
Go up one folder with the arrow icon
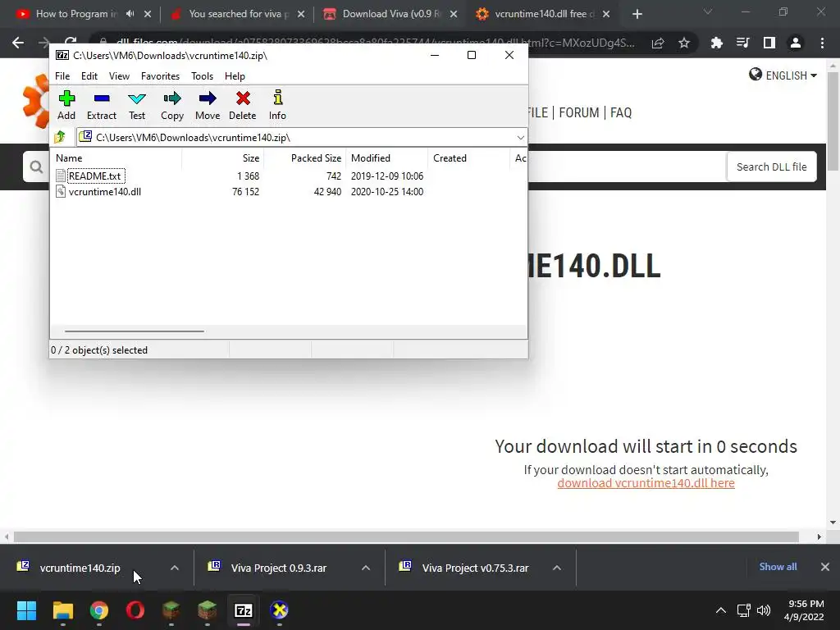(x=60, y=137)
